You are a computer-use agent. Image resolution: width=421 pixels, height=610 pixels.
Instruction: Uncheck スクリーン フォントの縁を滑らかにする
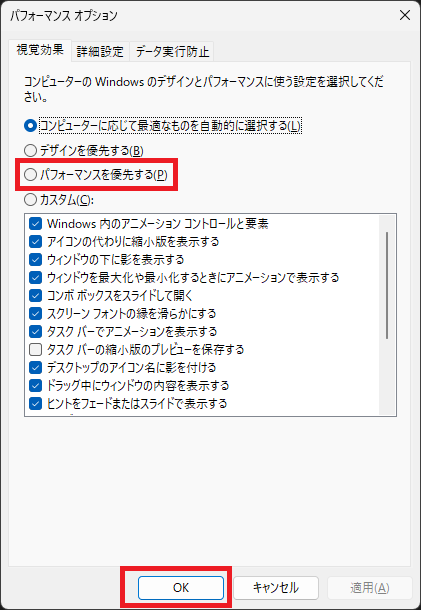(x=35, y=314)
